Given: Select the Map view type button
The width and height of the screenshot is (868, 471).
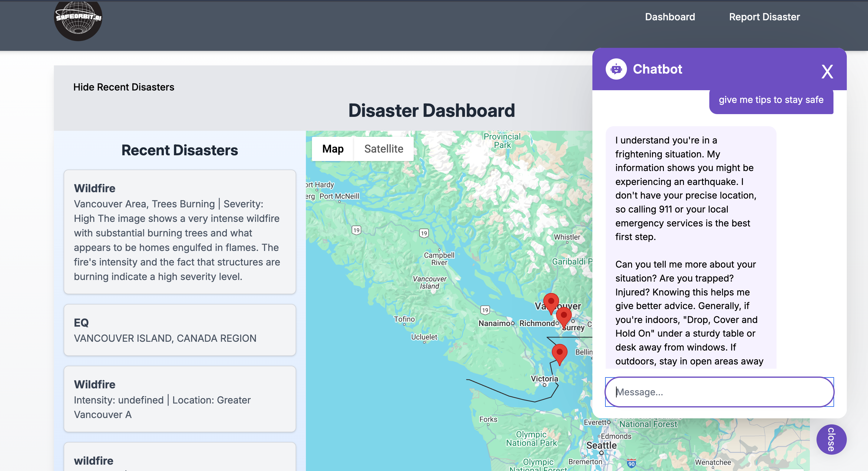Looking at the screenshot, I should (x=333, y=149).
